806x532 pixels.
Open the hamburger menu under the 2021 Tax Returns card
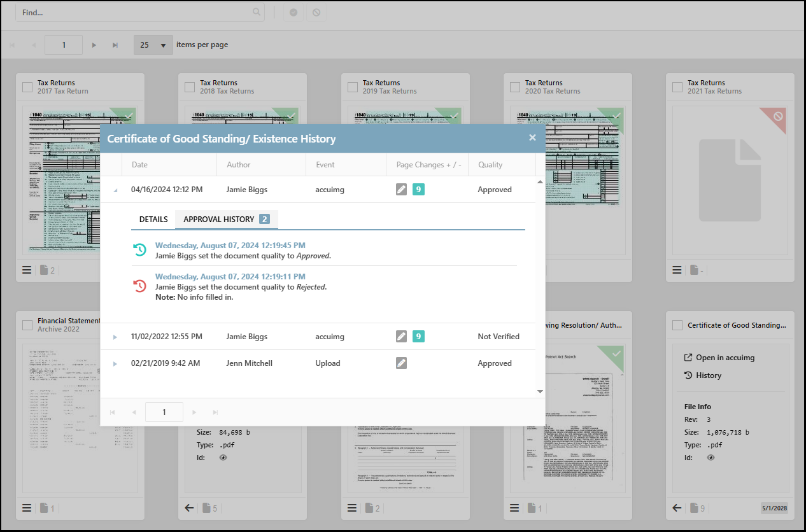677,270
